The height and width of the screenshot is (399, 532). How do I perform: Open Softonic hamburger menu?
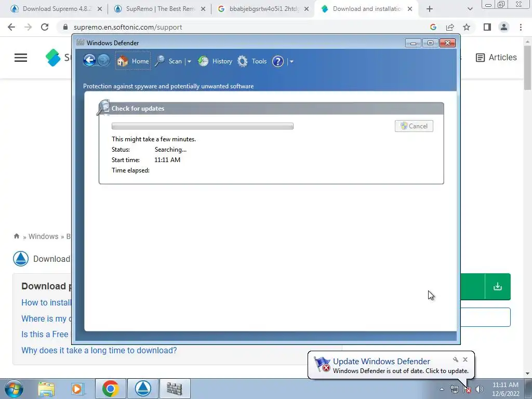click(x=21, y=58)
